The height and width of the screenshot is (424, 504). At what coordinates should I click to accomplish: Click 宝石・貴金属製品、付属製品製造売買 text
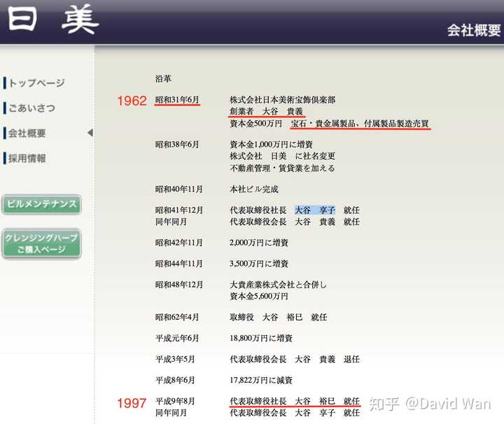coord(360,123)
